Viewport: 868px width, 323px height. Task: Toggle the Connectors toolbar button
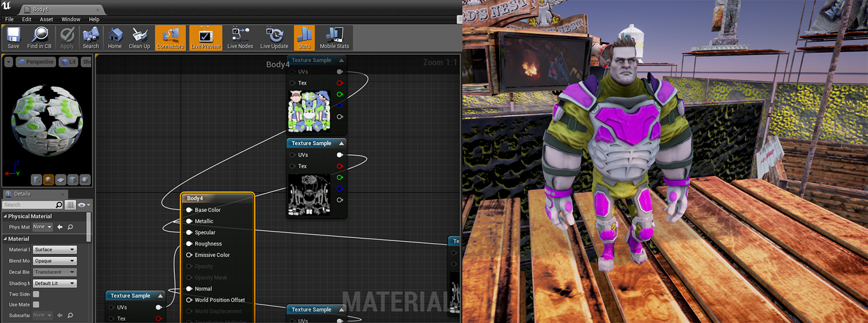170,38
